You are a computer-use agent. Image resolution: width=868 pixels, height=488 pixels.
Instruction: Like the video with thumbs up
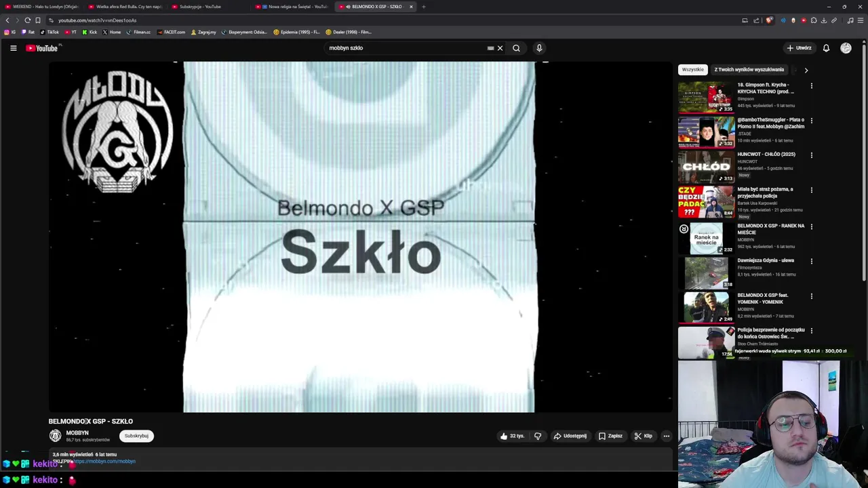coord(512,436)
